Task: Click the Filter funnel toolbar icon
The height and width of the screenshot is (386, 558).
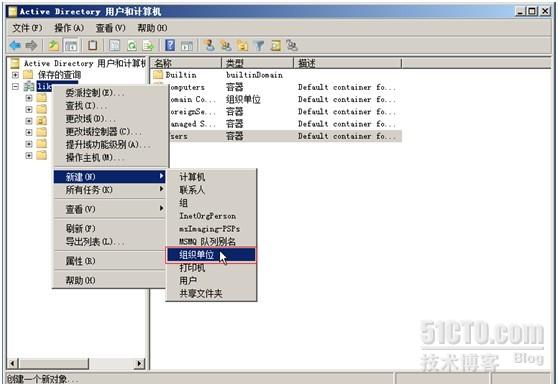Action: (259, 45)
